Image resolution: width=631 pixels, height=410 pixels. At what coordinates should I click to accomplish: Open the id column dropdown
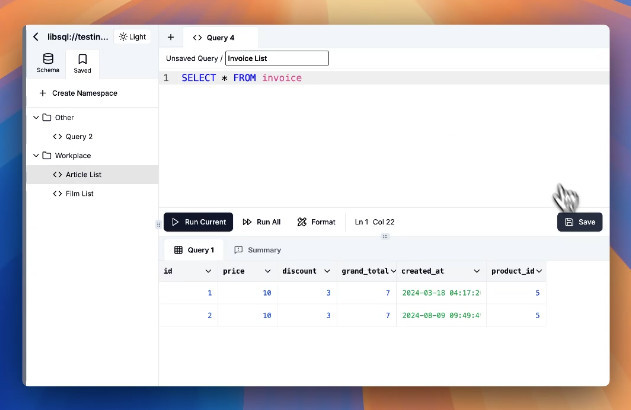pos(208,271)
